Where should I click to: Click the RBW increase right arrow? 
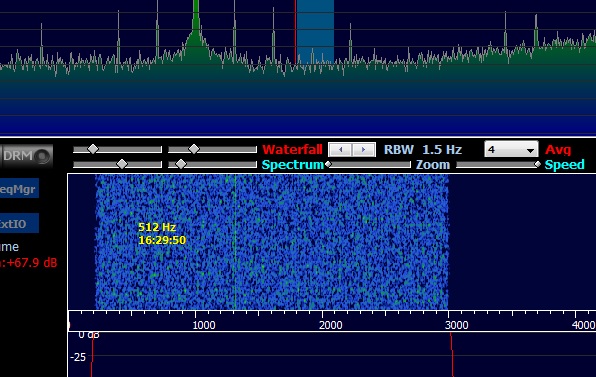tap(364, 150)
